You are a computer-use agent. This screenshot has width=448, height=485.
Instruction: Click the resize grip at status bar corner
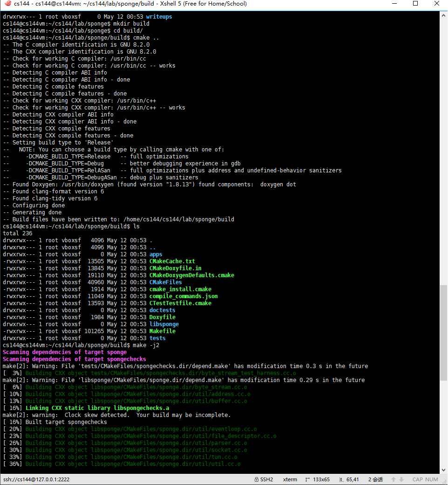coord(445,482)
